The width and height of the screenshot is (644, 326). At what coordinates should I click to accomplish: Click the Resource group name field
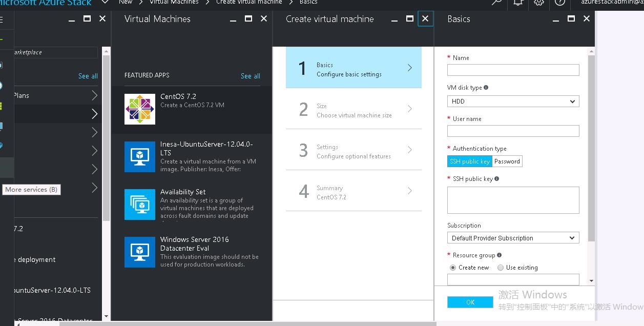[x=513, y=279]
